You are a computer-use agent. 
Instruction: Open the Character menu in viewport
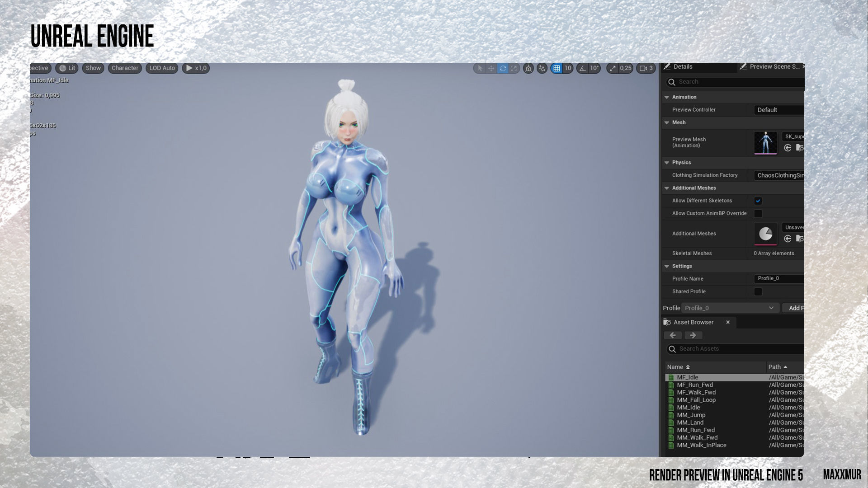pyautogui.click(x=125, y=68)
